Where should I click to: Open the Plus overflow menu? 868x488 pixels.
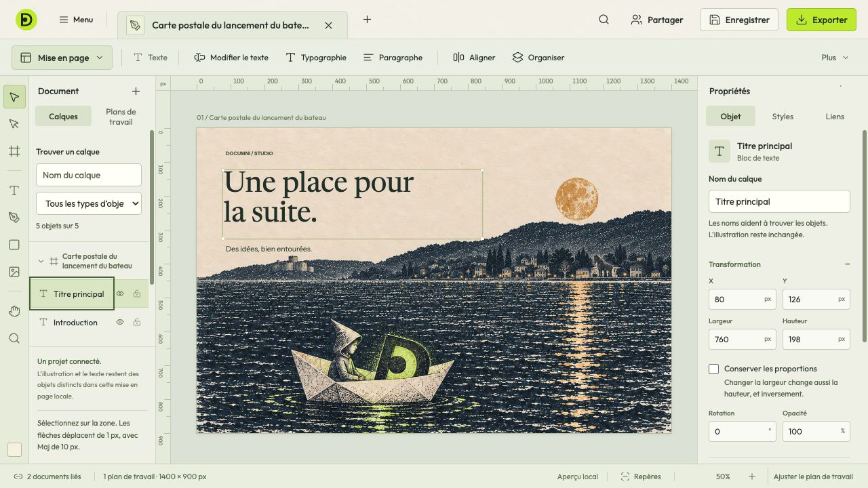click(x=835, y=58)
